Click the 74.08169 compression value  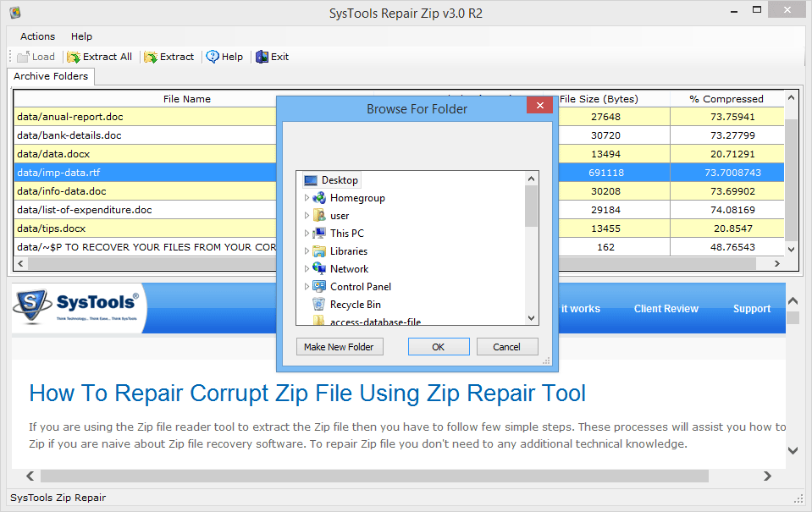click(732, 210)
